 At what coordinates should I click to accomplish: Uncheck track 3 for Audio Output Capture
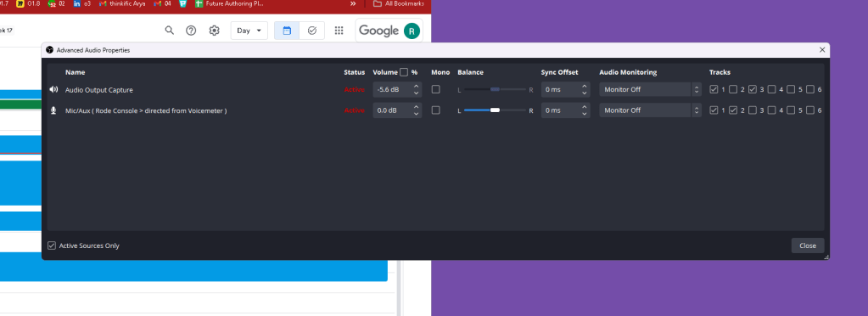753,89
